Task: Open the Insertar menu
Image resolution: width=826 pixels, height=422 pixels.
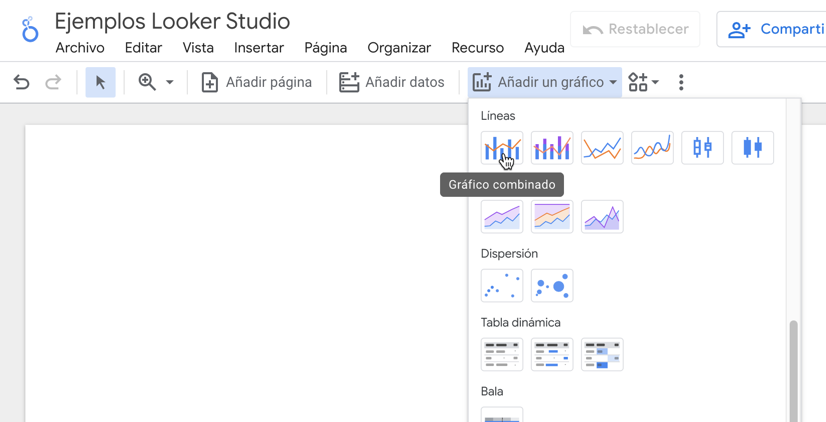Action: point(258,48)
